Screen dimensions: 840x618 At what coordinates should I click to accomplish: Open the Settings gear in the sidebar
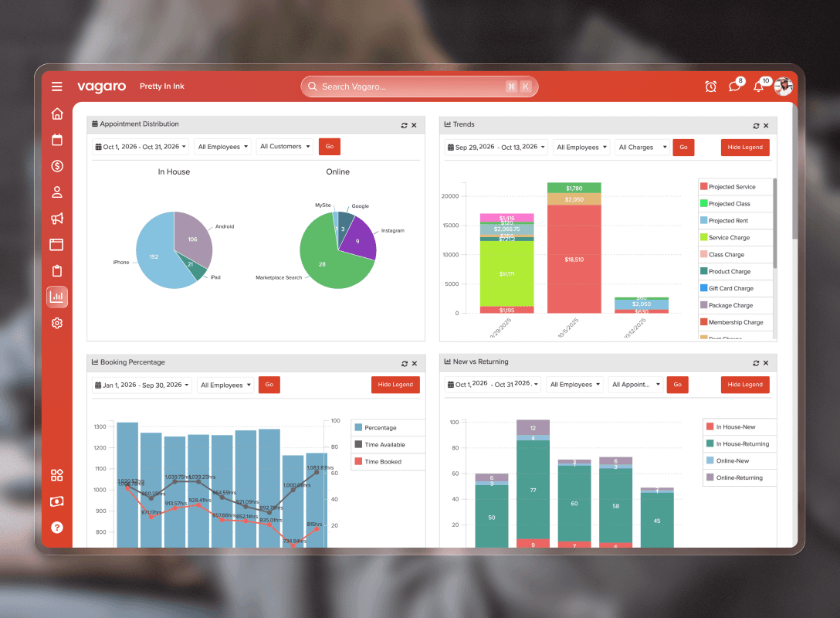point(57,323)
